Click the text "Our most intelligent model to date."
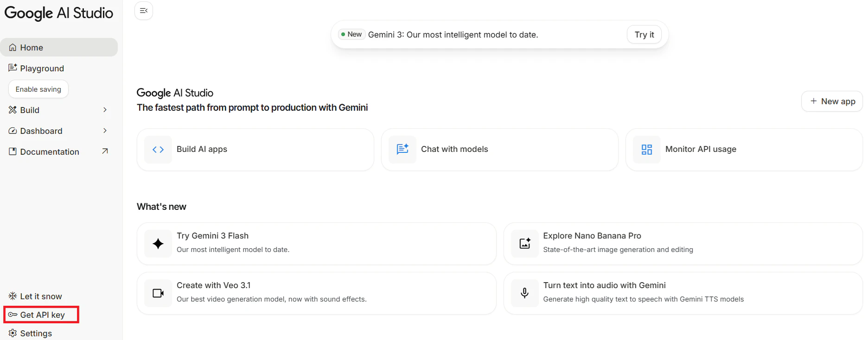Image resolution: width=868 pixels, height=340 pixels. click(233, 250)
